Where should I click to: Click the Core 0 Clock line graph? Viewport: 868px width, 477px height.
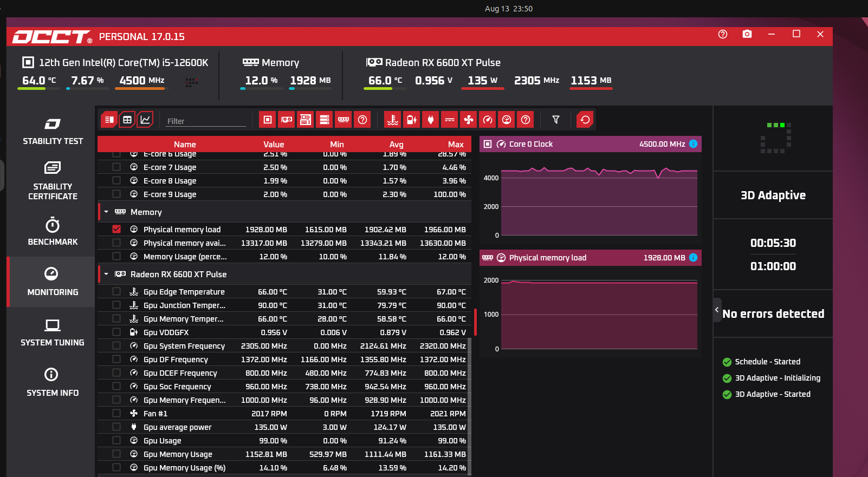coord(599,201)
